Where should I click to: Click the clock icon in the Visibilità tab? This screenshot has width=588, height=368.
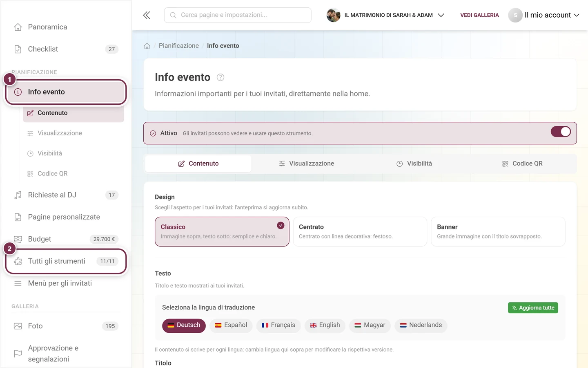coord(400,164)
